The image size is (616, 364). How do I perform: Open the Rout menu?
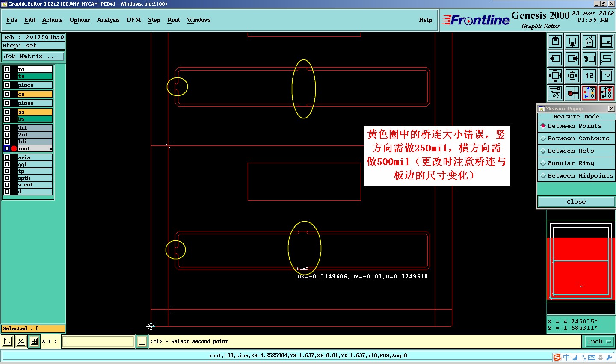(174, 20)
